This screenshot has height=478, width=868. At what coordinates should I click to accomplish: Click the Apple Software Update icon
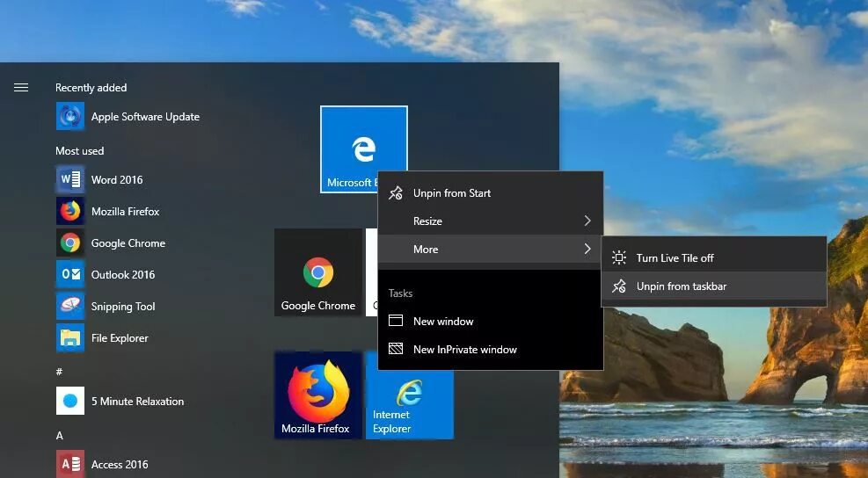click(70, 116)
